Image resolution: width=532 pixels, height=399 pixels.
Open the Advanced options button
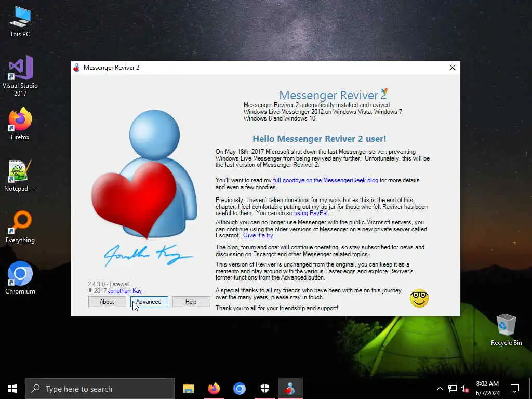tap(149, 302)
